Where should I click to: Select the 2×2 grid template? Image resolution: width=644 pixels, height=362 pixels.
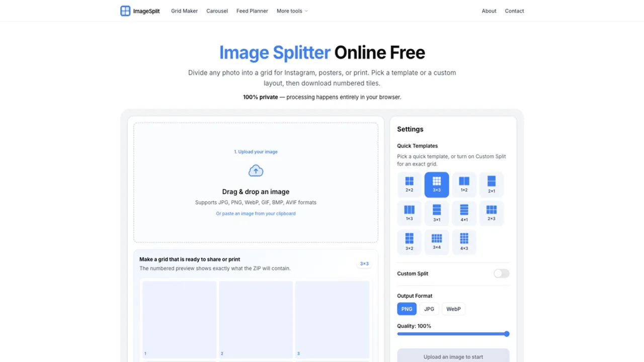click(x=410, y=185)
